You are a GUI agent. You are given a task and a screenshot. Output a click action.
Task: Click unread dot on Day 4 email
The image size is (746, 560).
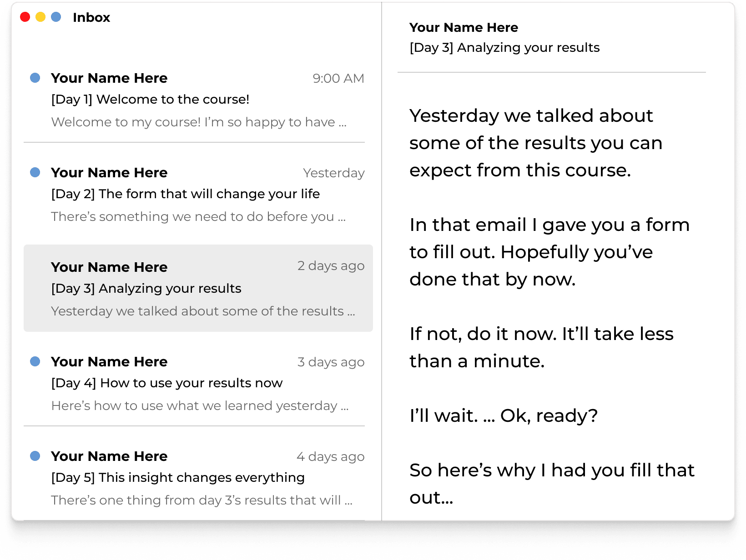[x=35, y=361]
